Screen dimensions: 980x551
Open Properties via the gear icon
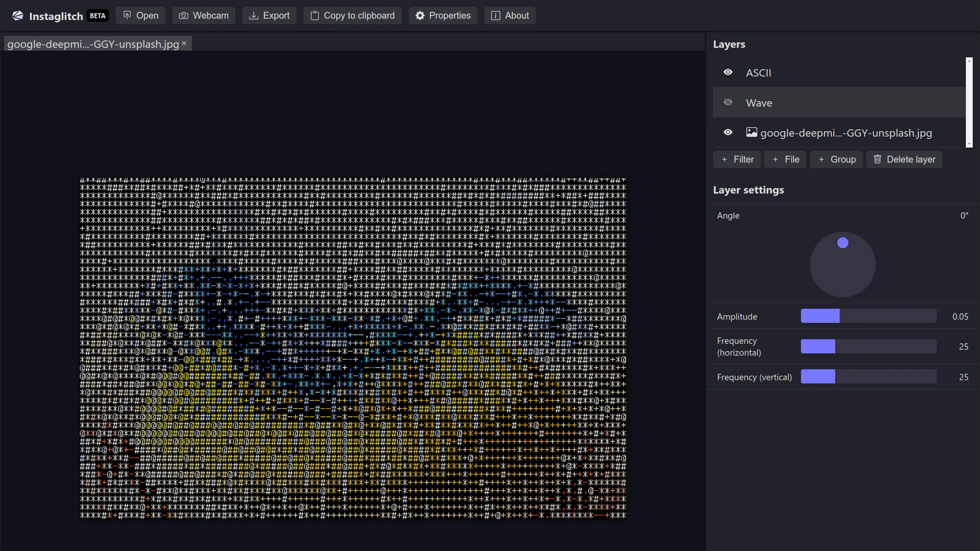(x=419, y=15)
